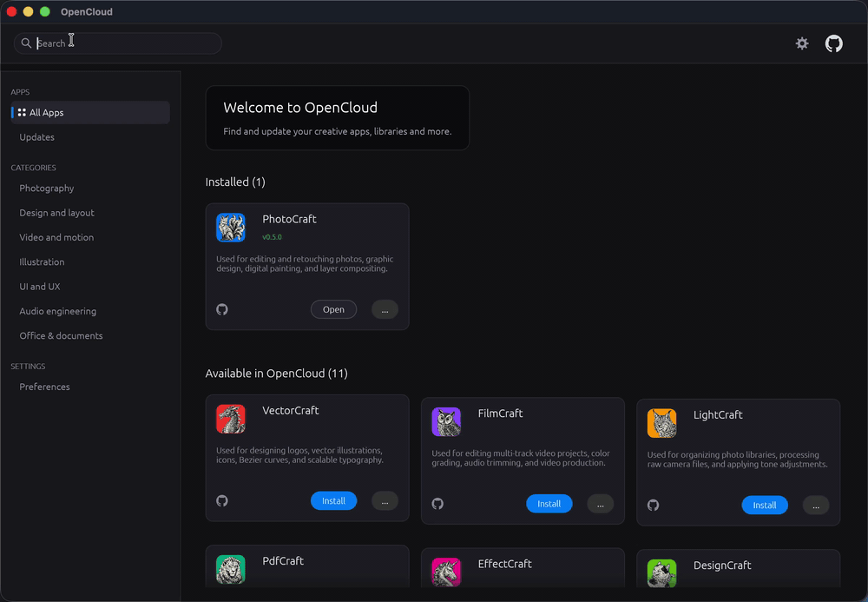Viewport: 868px width, 602px height.
Task: Click the All Apps grid icon
Action: pyautogui.click(x=22, y=112)
